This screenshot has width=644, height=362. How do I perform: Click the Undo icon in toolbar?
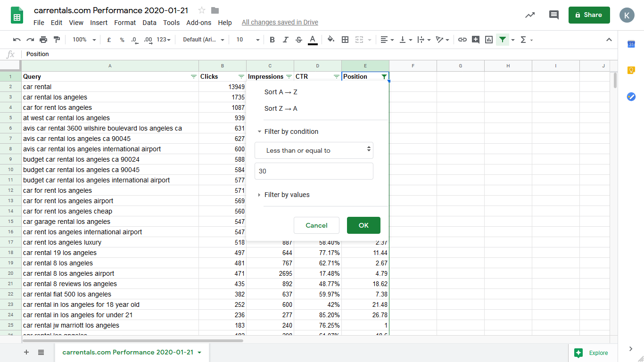pyautogui.click(x=17, y=40)
